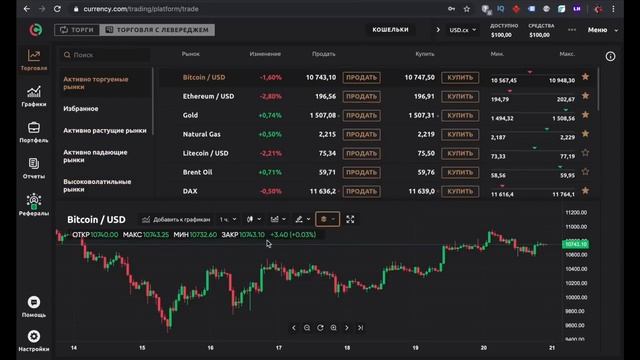Open the Отчеты sidebar section
Screen dimensions: 640x360
pyautogui.click(x=34, y=168)
